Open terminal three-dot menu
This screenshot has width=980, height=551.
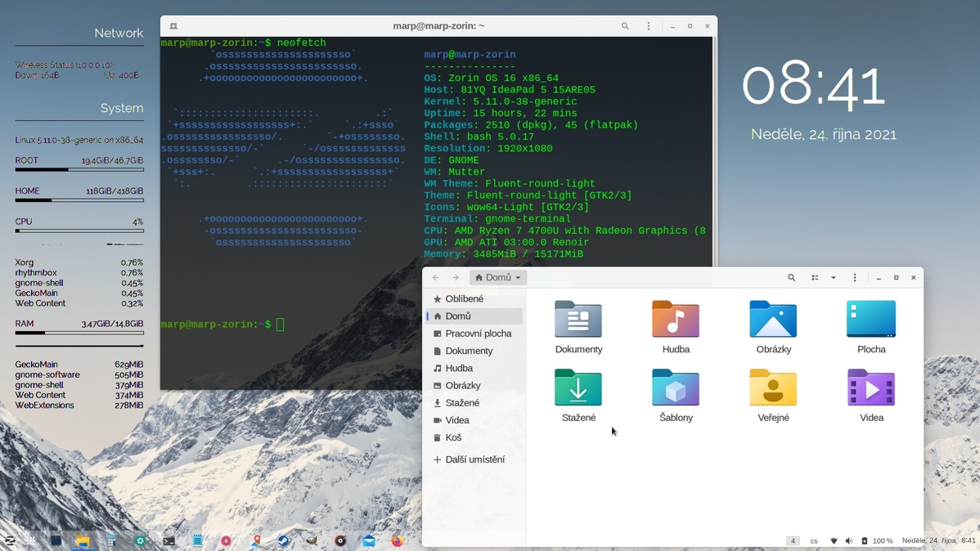(x=649, y=26)
